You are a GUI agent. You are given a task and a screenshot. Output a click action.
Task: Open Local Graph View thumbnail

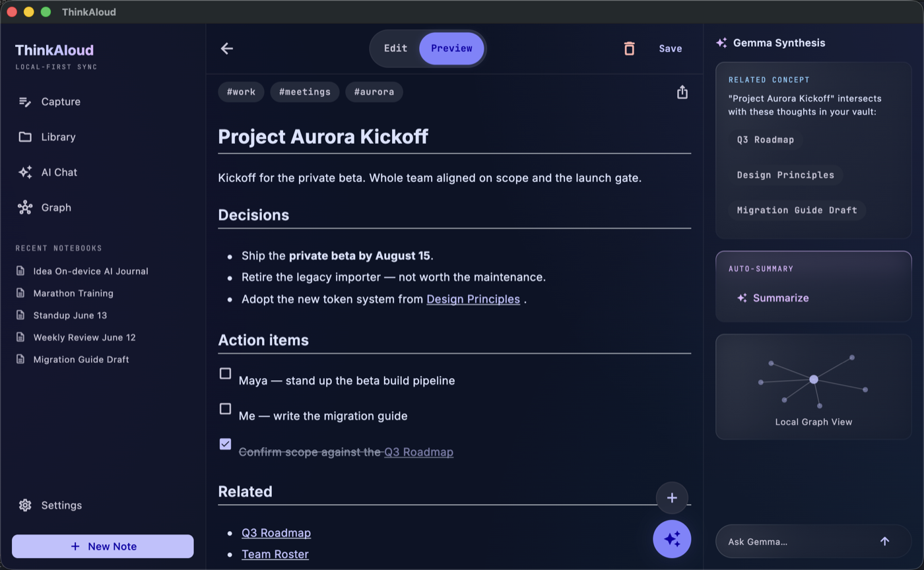814,387
